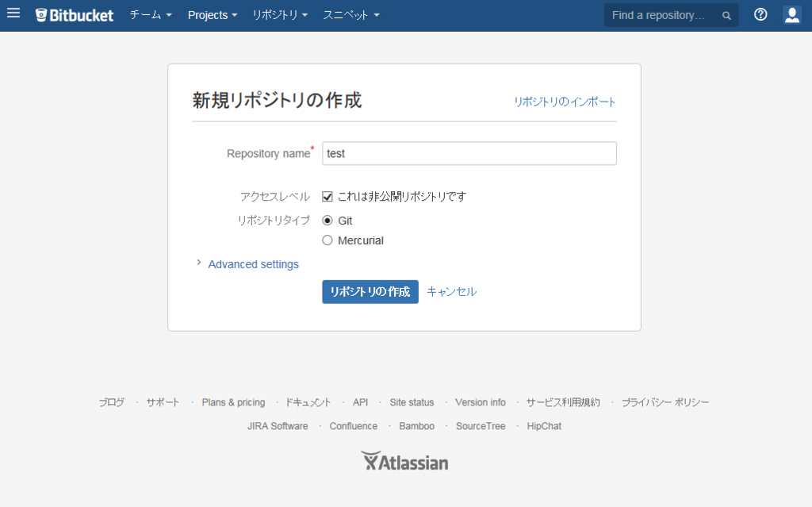Open the リポジトリ dropdown menu
Image resolution: width=812 pixels, height=507 pixels.
280,15
